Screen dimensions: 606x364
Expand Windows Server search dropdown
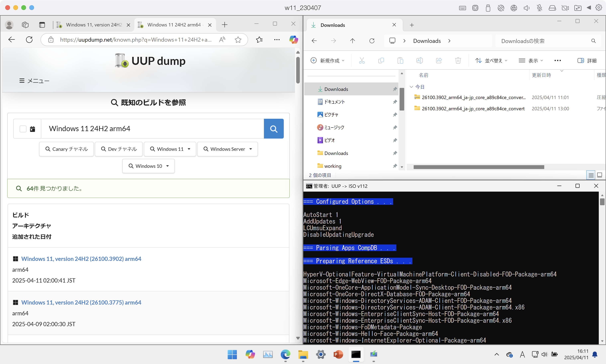227,149
